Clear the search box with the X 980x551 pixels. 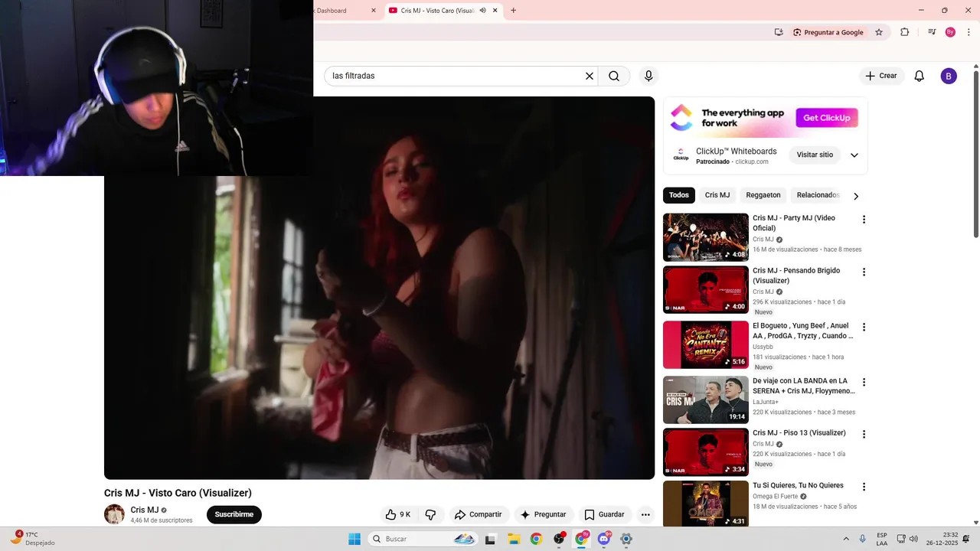(x=590, y=76)
